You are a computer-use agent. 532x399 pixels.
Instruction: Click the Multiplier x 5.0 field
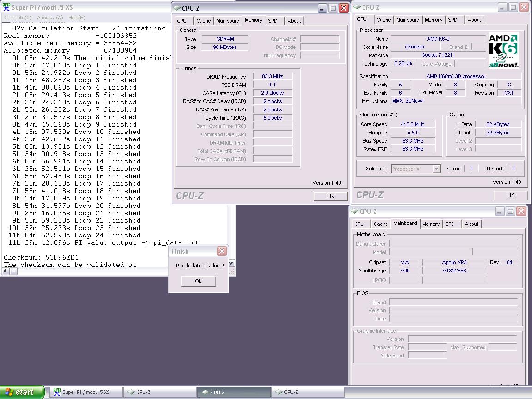[412, 133]
